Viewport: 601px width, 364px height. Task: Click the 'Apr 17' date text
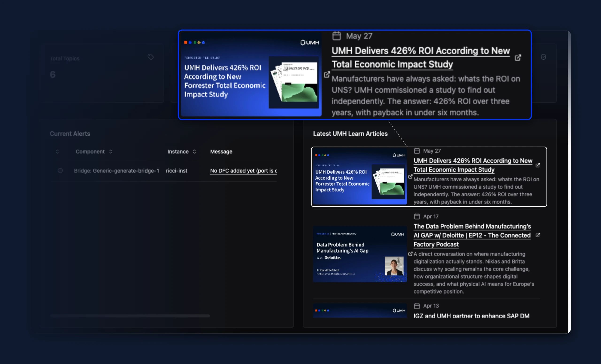[431, 216]
